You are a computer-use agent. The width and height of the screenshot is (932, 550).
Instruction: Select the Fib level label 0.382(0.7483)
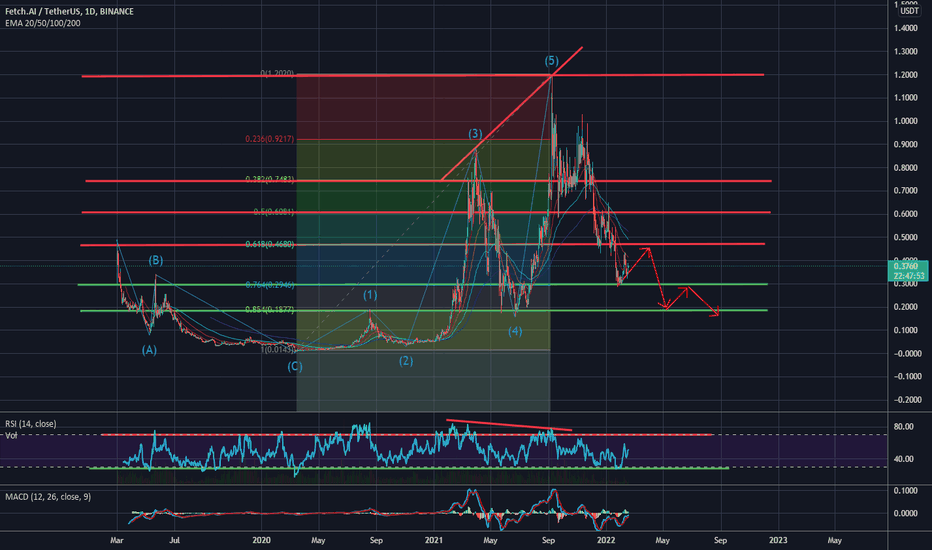[x=269, y=179]
